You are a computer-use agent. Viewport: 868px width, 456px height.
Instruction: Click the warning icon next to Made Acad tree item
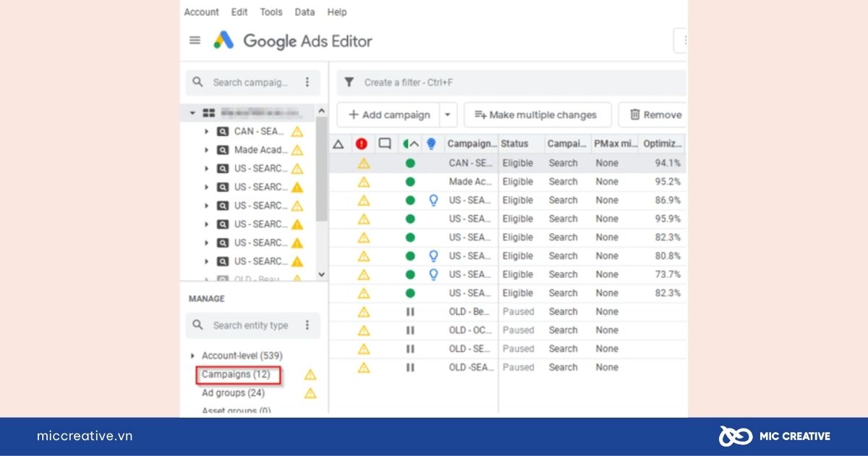click(x=297, y=151)
